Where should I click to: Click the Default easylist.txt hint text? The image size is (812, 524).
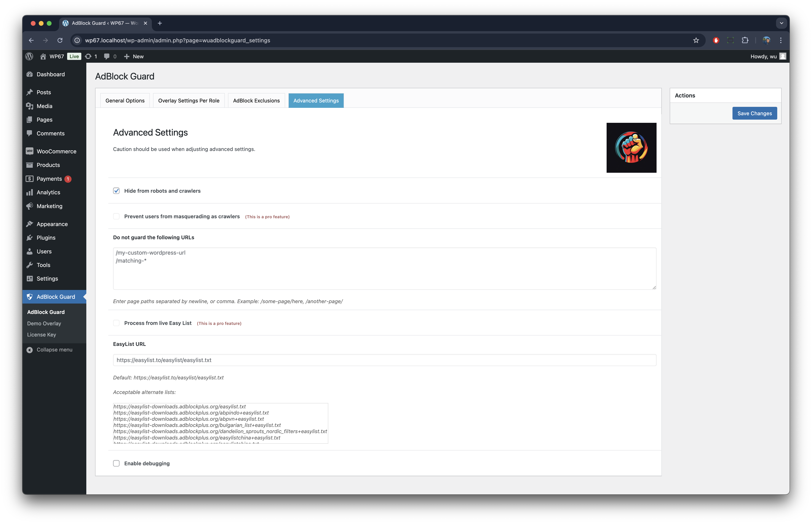tap(168, 377)
